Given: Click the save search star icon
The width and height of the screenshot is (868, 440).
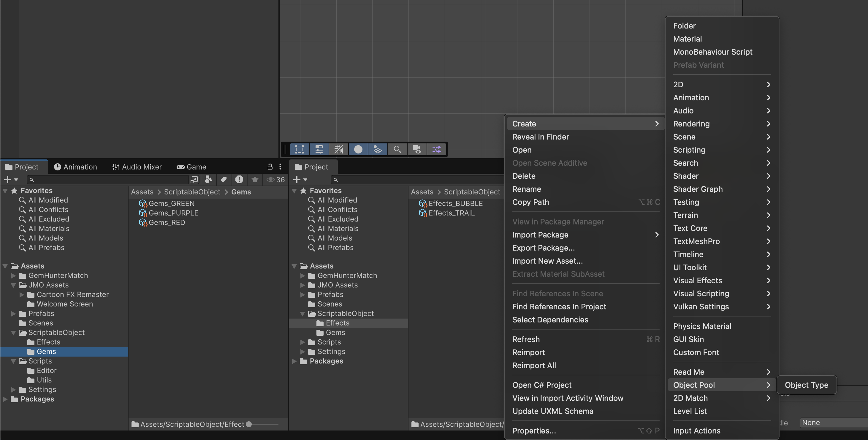Looking at the screenshot, I should tap(255, 180).
